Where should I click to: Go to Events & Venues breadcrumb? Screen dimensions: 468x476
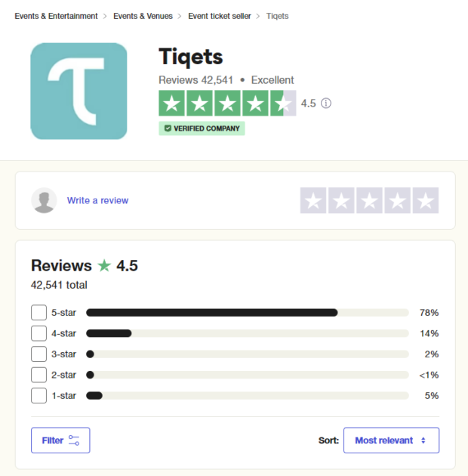pyautogui.click(x=143, y=16)
